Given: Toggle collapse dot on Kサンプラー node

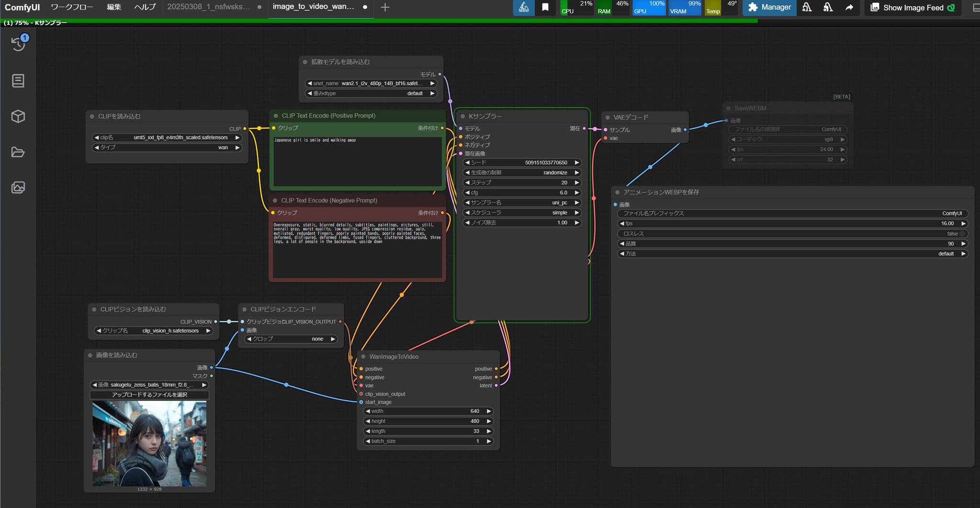Looking at the screenshot, I should pos(463,116).
